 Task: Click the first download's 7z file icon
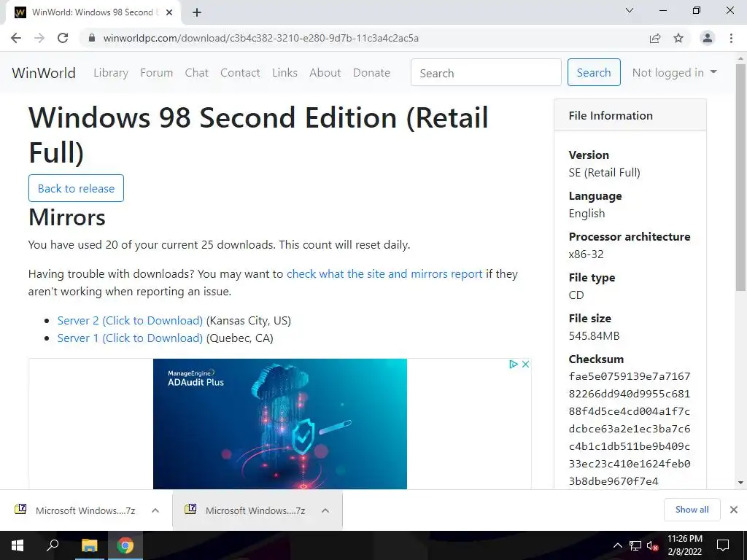20,510
